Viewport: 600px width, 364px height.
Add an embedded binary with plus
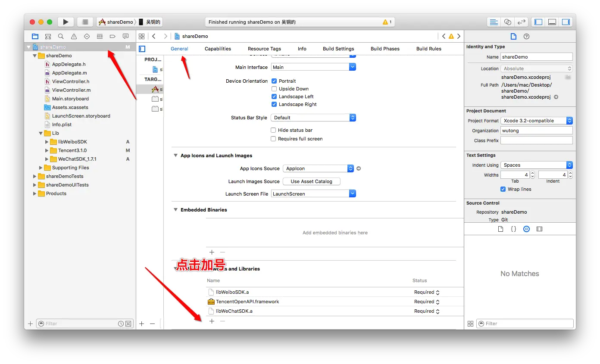[x=212, y=252]
